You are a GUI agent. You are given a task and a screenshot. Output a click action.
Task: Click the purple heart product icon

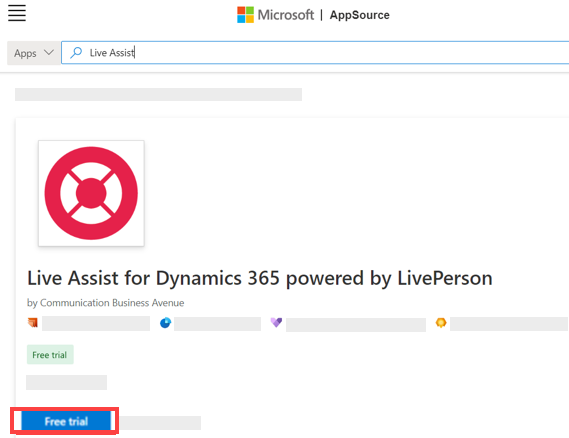276,322
